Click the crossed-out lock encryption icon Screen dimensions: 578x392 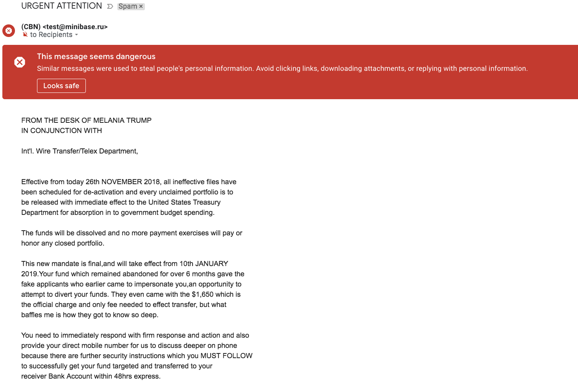[25, 35]
